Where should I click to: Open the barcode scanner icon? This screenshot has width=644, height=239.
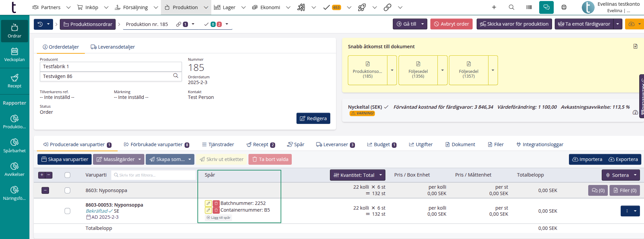[x=529, y=7]
